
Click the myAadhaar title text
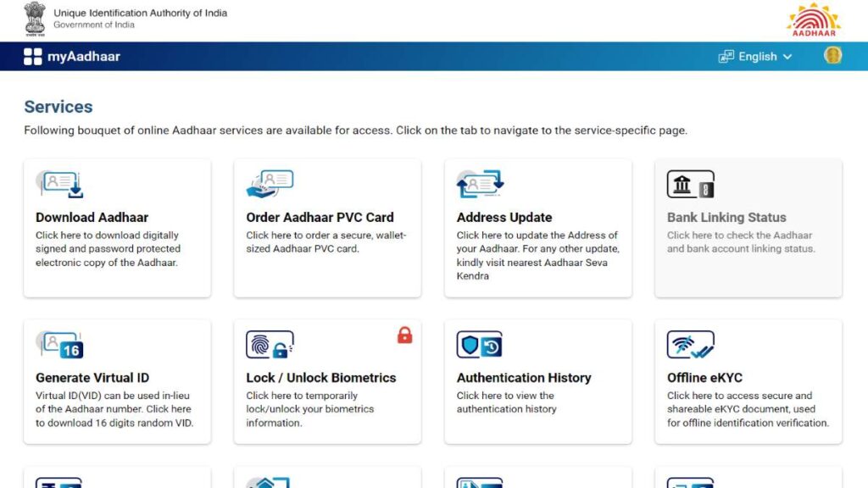tap(84, 57)
